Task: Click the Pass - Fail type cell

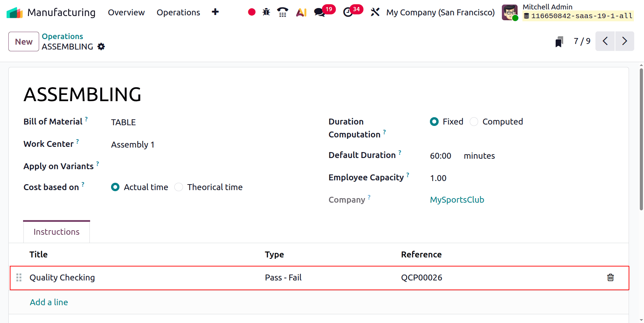Action: coord(283,277)
